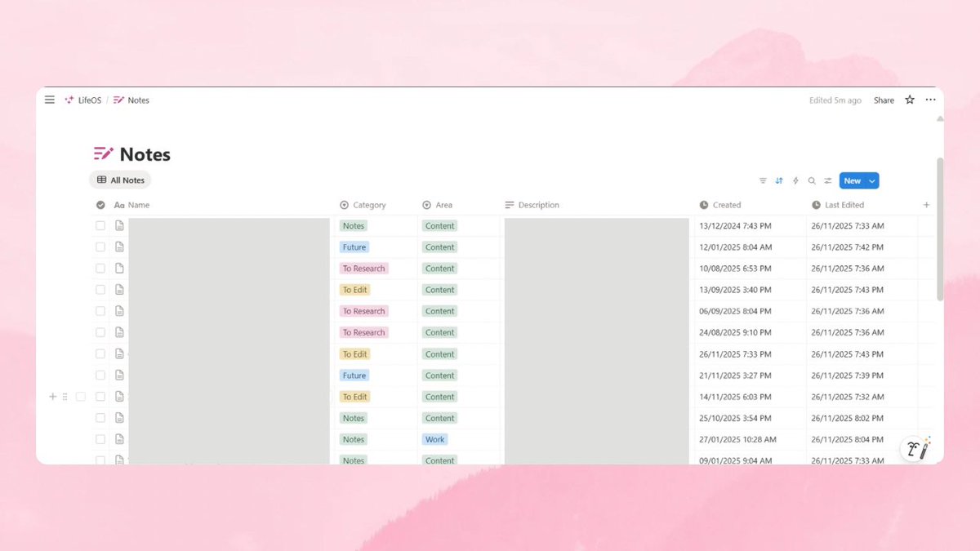980x551 pixels.
Task: Click drag handle beside the 14/11/2025 row
Action: coord(65,397)
